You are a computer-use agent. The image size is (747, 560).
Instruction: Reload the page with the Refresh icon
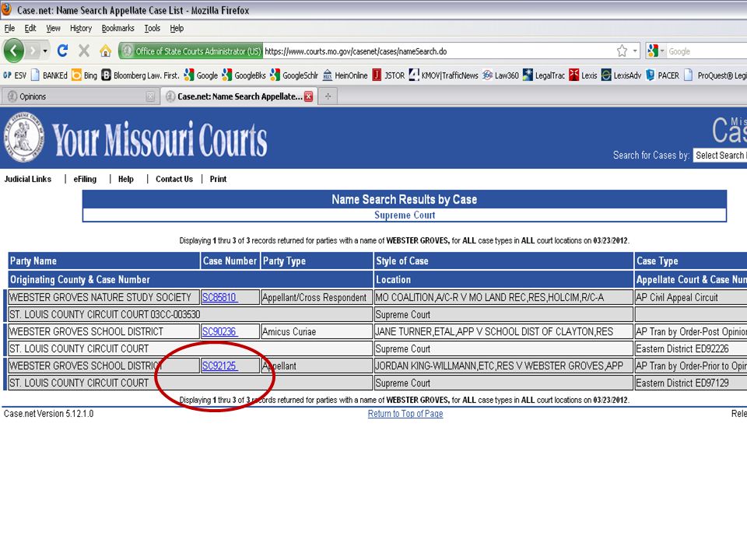(62, 51)
